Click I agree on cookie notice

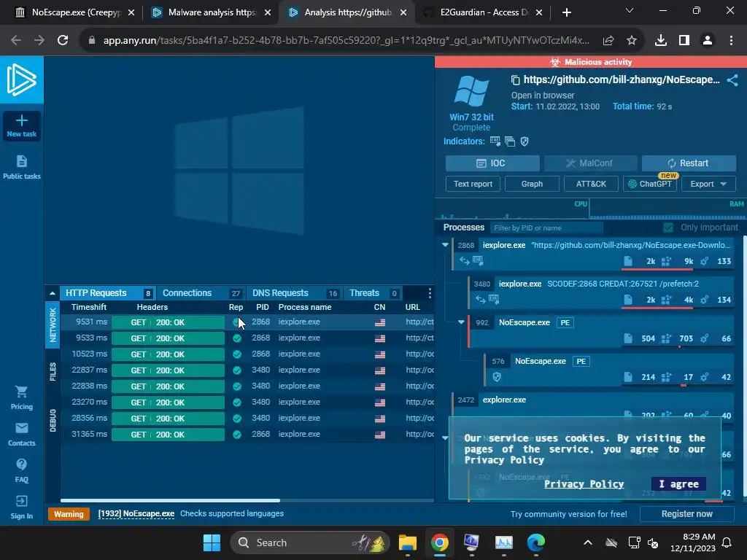pyautogui.click(x=678, y=484)
